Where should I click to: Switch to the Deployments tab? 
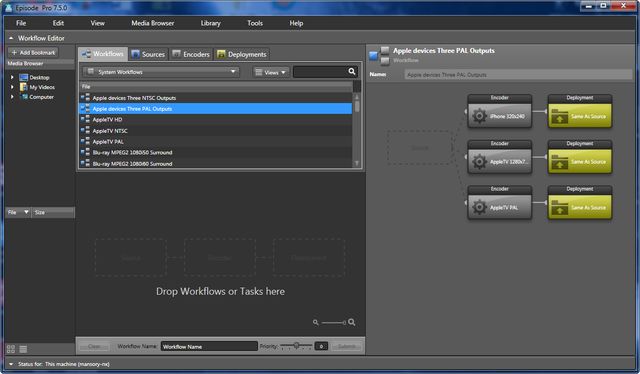(242, 54)
